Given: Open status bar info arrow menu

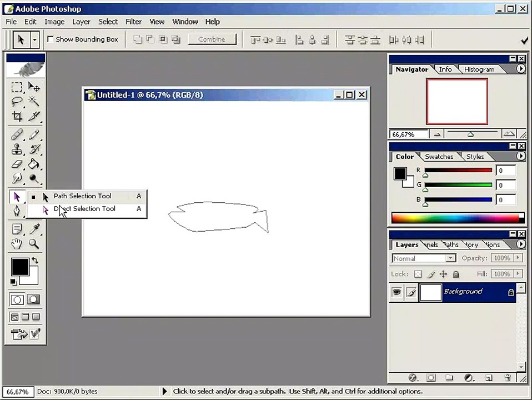Looking at the screenshot, I should (x=164, y=391).
